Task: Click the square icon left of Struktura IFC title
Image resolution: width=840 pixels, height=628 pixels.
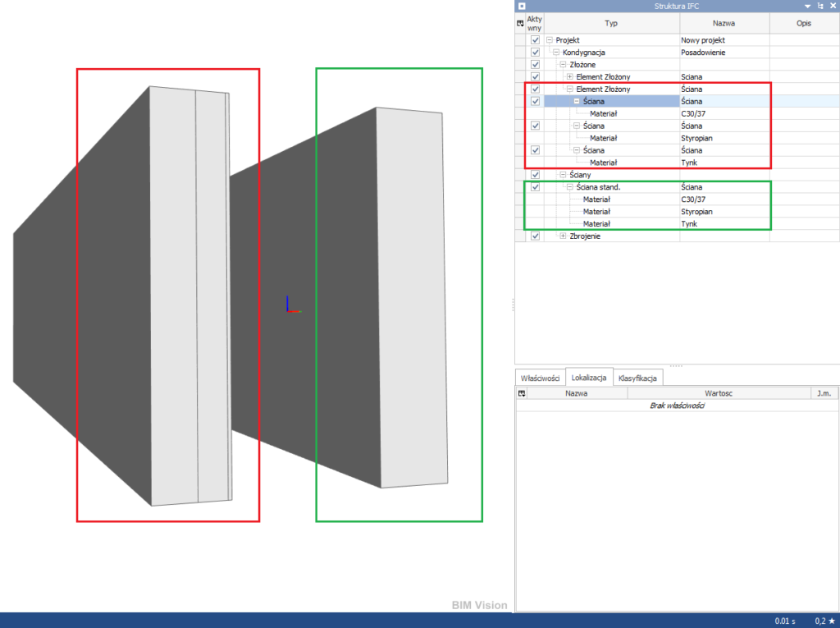Action: (x=520, y=6)
